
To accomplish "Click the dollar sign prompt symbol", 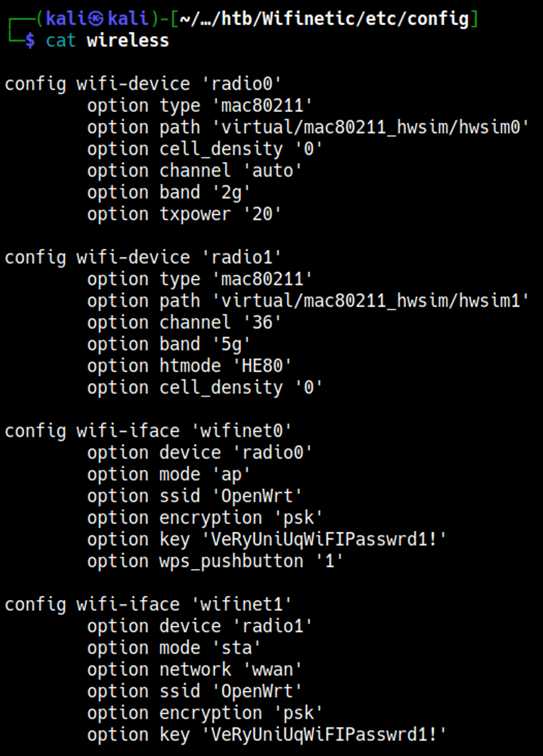I will click(x=30, y=41).
